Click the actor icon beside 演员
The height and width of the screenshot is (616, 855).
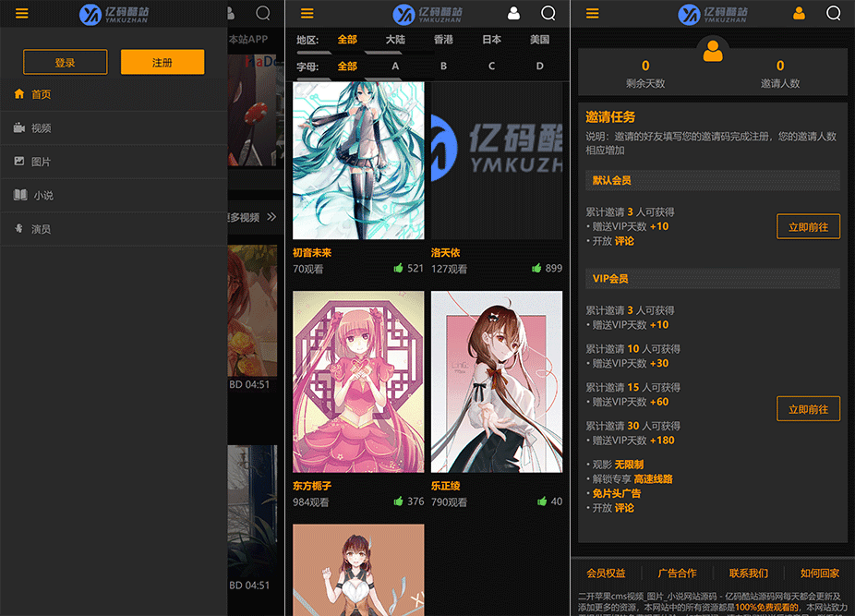[x=19, y=229]
